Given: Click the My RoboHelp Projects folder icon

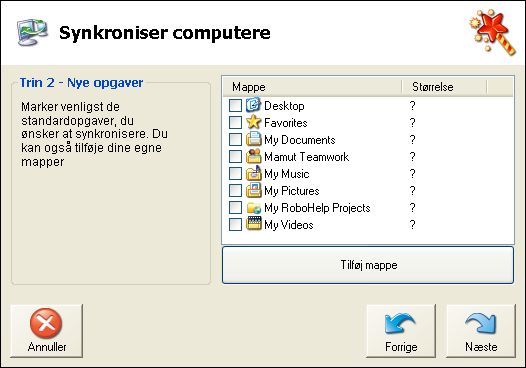Looking at the screenshot, I should (253, 208).
